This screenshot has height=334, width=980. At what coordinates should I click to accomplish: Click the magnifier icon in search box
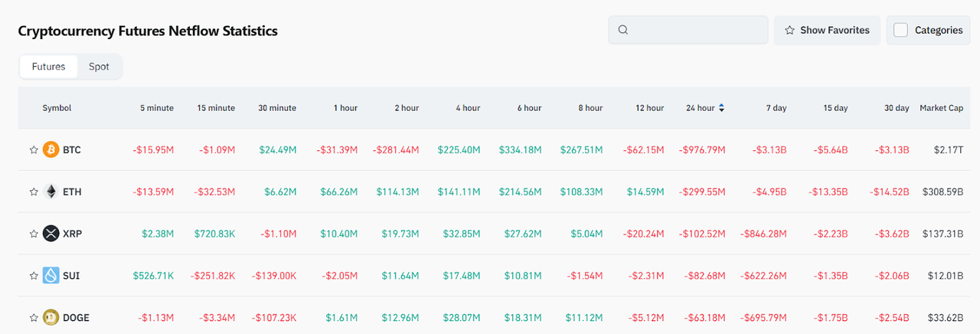tap(623, 30)
